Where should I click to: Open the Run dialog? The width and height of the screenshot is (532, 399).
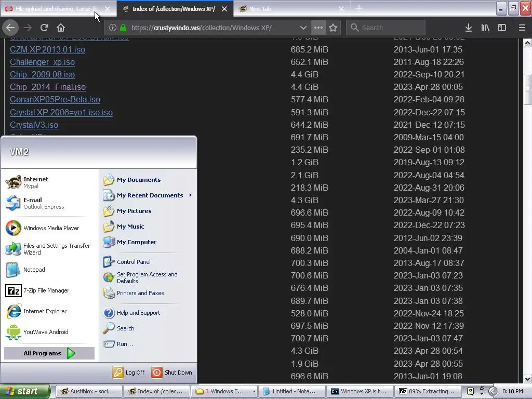(148, 344)
